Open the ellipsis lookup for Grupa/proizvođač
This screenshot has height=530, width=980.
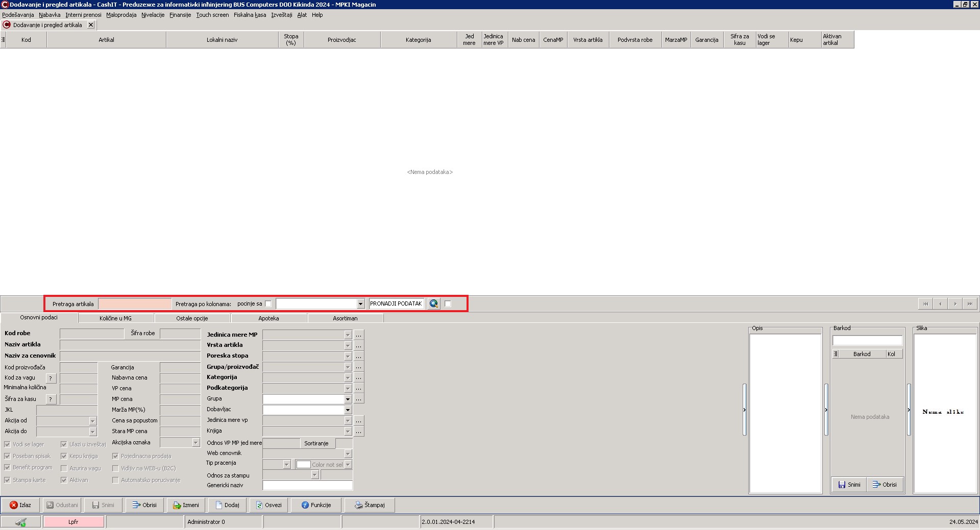(x=359, y=367)
